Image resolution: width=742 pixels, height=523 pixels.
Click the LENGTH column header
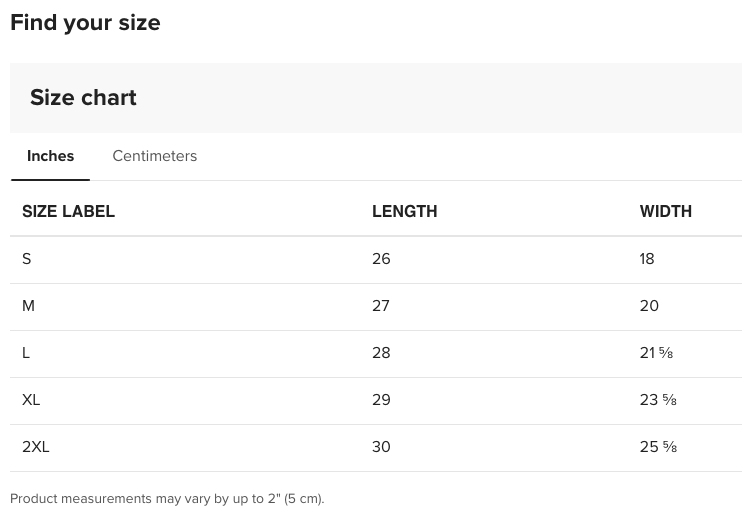coord(405,211)
